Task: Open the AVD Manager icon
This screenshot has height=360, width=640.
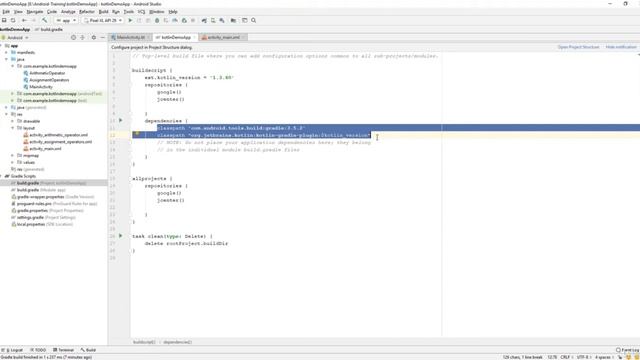Action: click(213, 20)
